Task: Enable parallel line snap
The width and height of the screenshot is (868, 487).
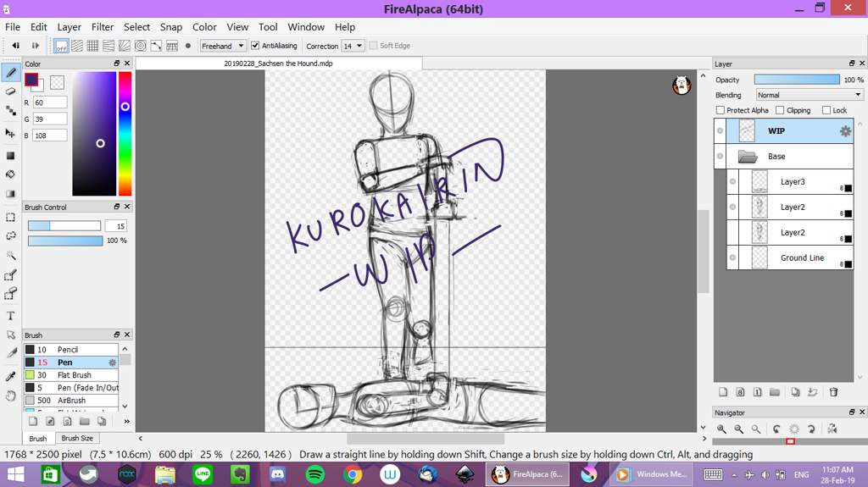Action: point(77,46)
